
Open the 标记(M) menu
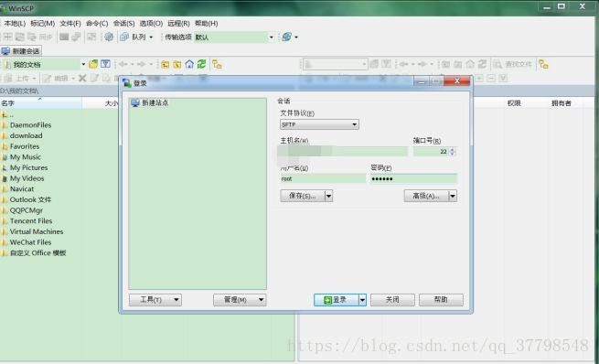[42, 23]
